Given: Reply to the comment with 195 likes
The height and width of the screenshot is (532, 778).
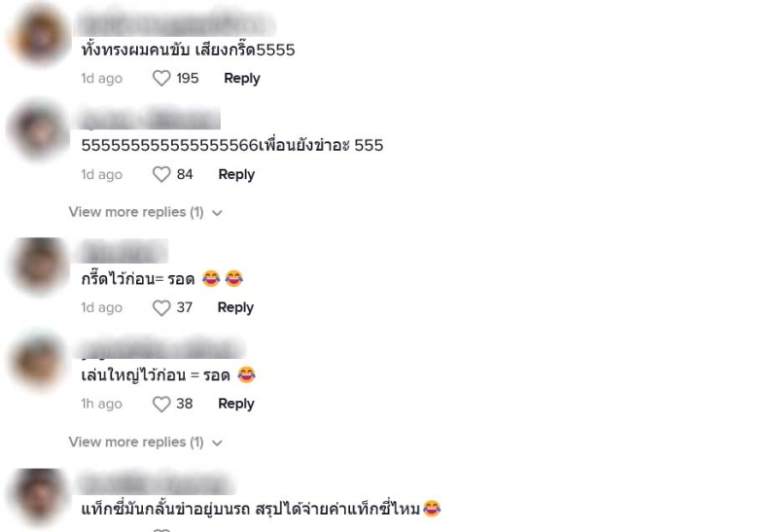Looking at the screenshot, I should pyautogui.click(x=241, y=79).
